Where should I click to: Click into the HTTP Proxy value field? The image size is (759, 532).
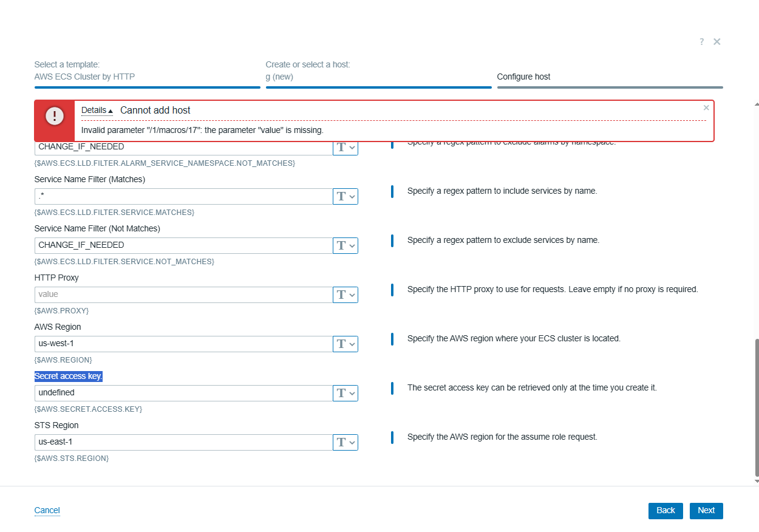click(x=184, y=295)
